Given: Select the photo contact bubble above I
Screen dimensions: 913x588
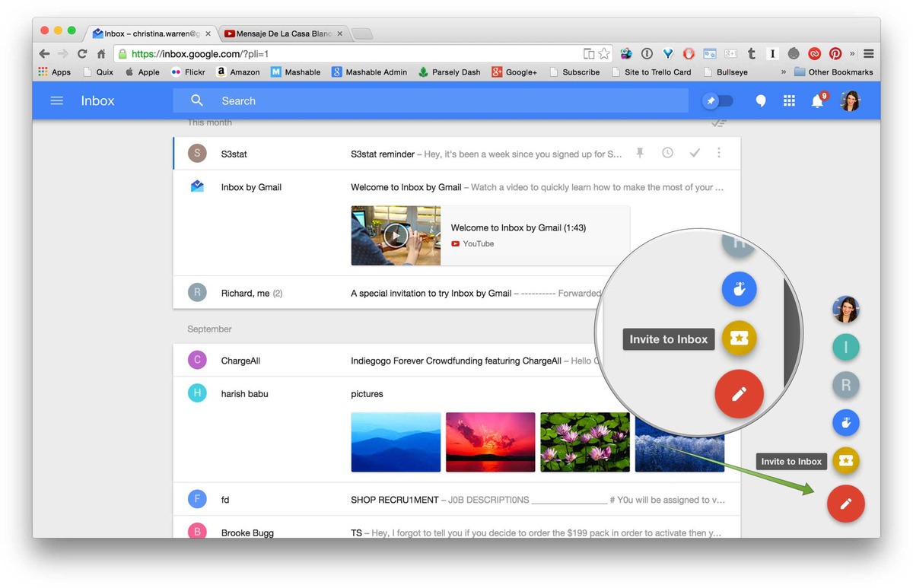Looking at the screenshot, I should coord(845,310).
